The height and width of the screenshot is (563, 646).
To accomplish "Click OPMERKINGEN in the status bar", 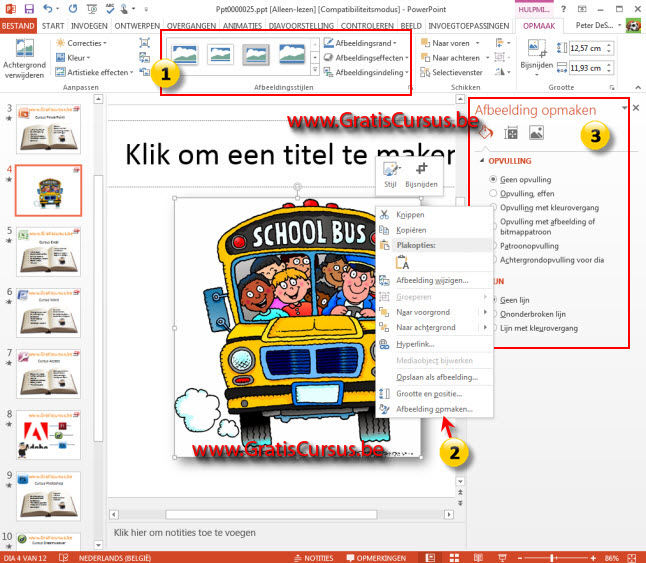I will tap(376, 558).
